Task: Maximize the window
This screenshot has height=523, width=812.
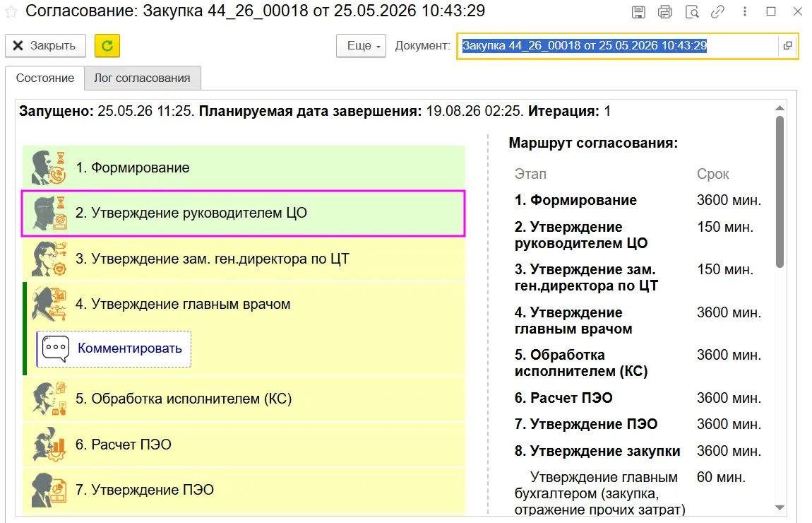Action: tap(771, 11)
